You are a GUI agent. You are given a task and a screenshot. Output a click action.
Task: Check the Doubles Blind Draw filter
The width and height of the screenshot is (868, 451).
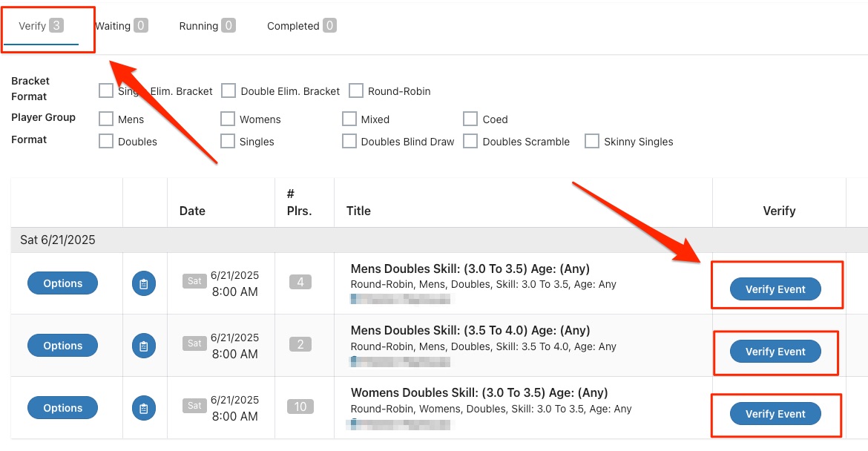(x=349, y=141)
